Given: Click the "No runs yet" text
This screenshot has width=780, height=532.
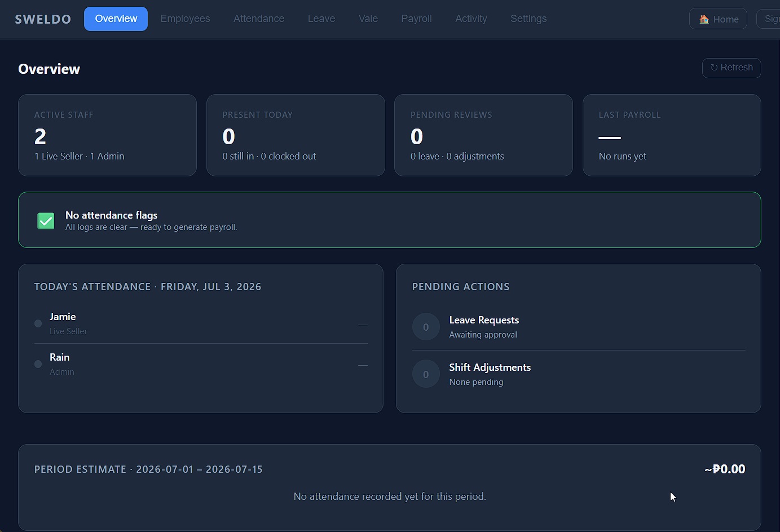Looking at the screenshot, I should tap(623, 156).
